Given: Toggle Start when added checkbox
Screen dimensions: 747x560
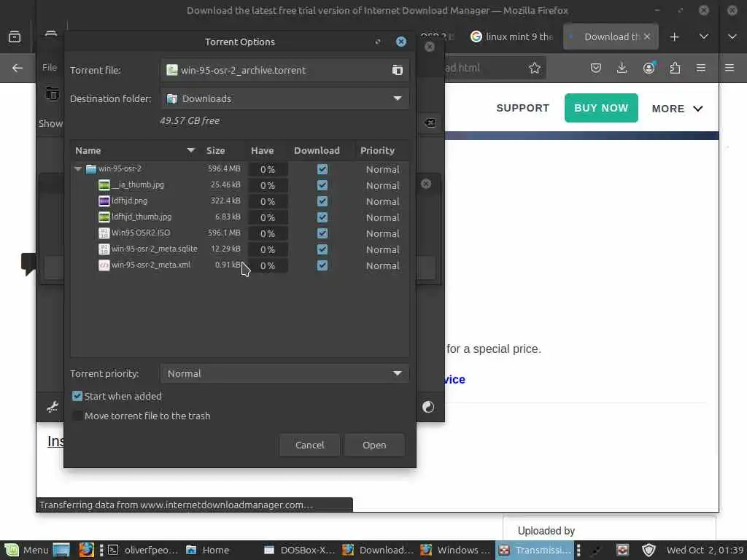Looking at the screenshot, I should click(x=77, y=396).
